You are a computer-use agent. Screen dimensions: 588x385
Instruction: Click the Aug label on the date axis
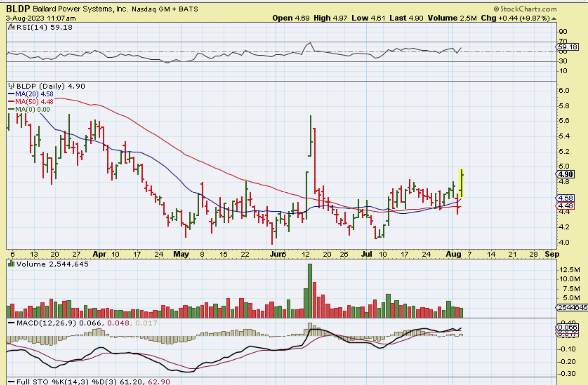point(453,254)
